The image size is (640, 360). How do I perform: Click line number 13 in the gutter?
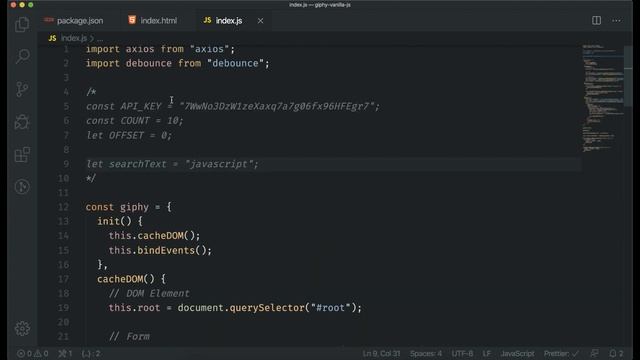point(63,221)
